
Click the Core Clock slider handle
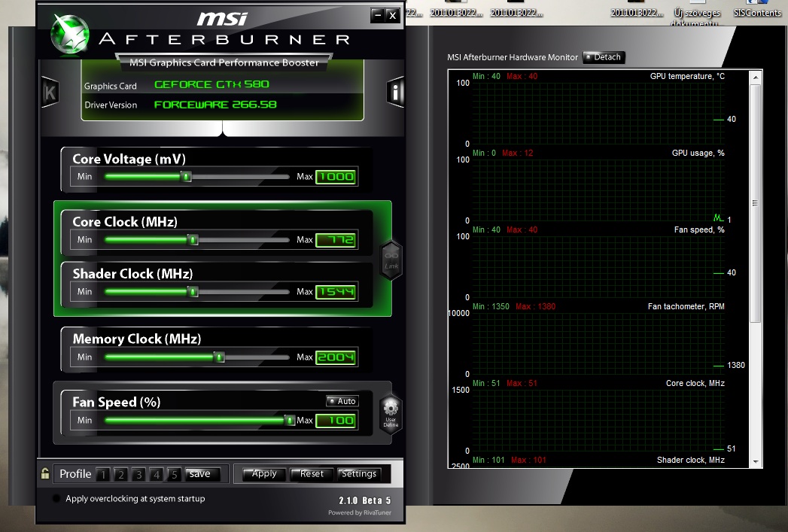tap(193, 239)
